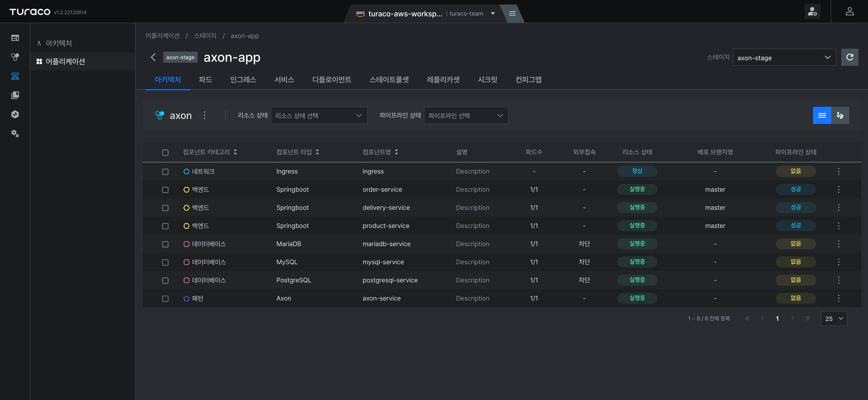Switch to the 서비스 tab

[284, 80]
